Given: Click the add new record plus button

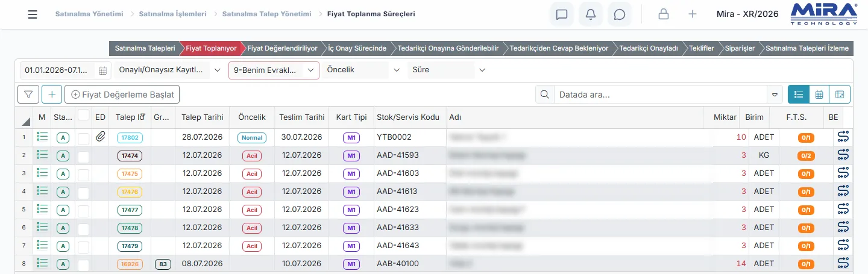Looking at the screenshot, I should tap(52, 95).
